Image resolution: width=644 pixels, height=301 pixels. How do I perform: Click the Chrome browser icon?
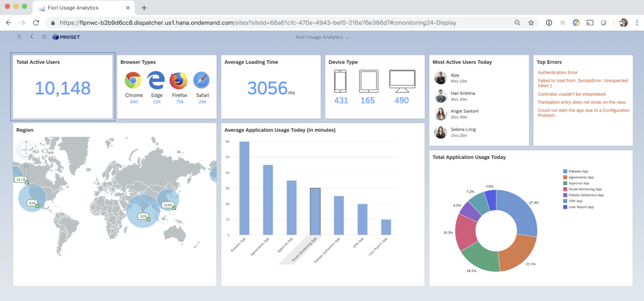[x=133, y=81]
